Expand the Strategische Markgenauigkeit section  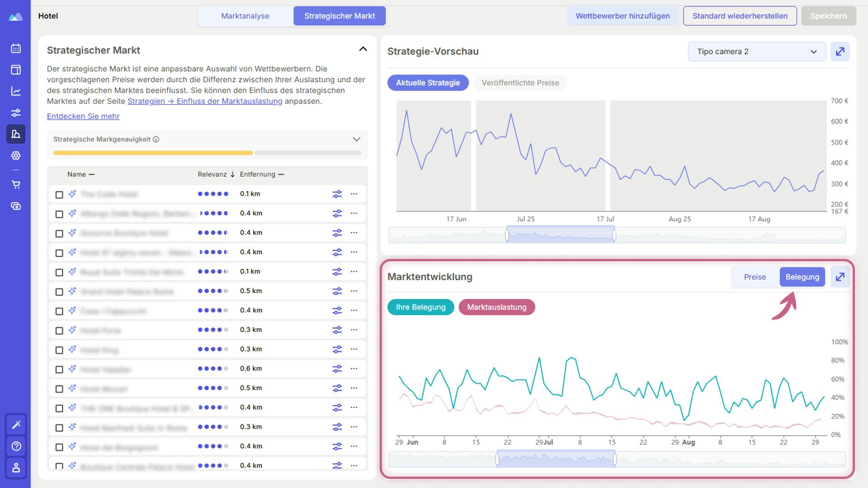pyautogui.click(x=356, y=139)
